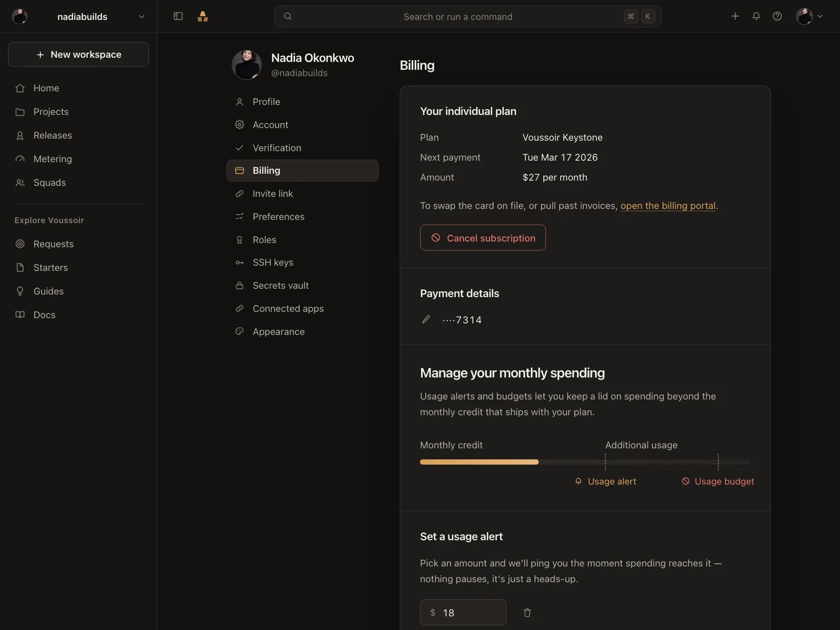
Task: Click the @nadiabuilds username handle
Action: [299, 73]
